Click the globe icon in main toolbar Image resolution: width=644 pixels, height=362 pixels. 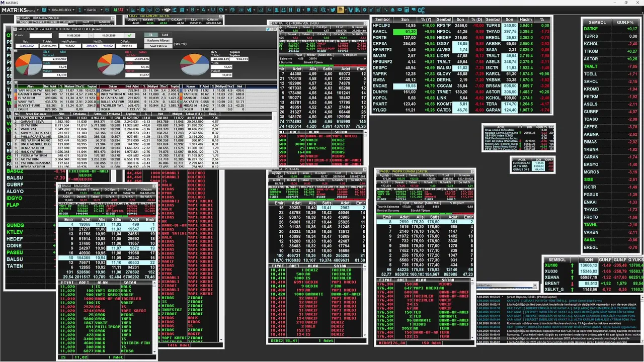142,10
